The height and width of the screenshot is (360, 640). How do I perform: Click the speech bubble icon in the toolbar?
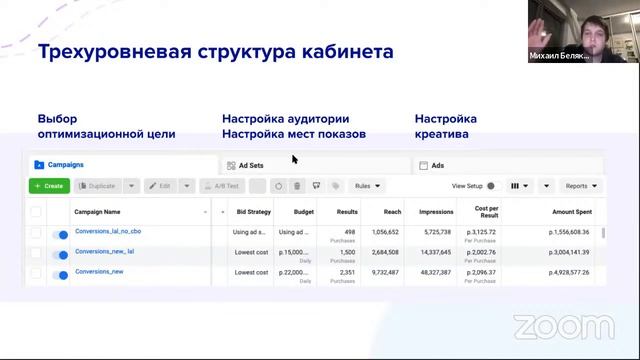(x=316, y=186)
